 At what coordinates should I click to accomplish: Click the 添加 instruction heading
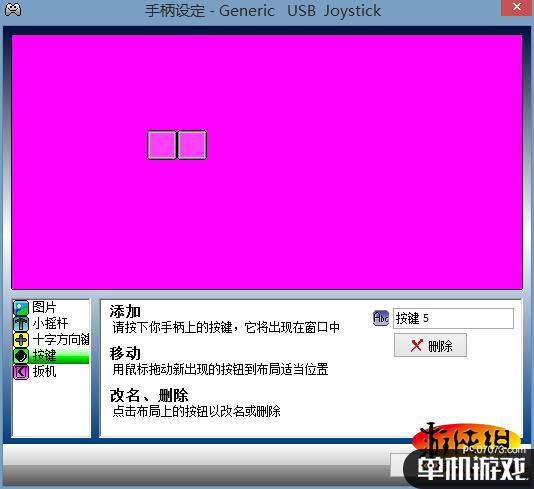pyautogui.click(x=125, y=311)
